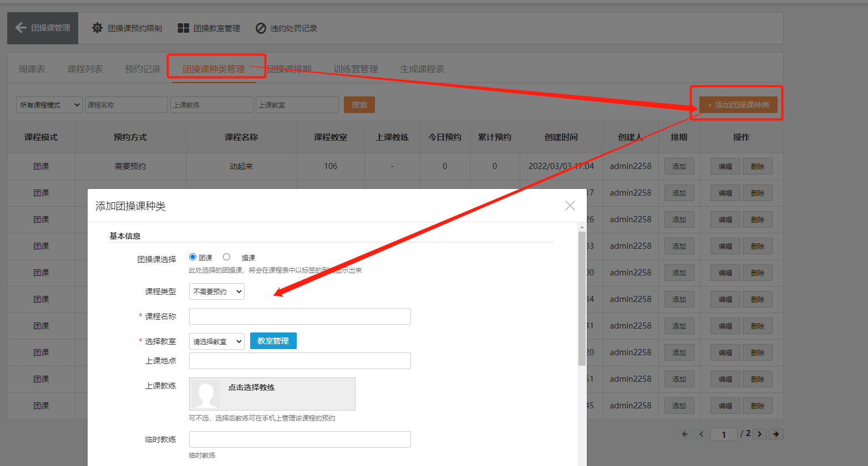
Task: Select the 团课 radio button
Action: tap(192, 257)
